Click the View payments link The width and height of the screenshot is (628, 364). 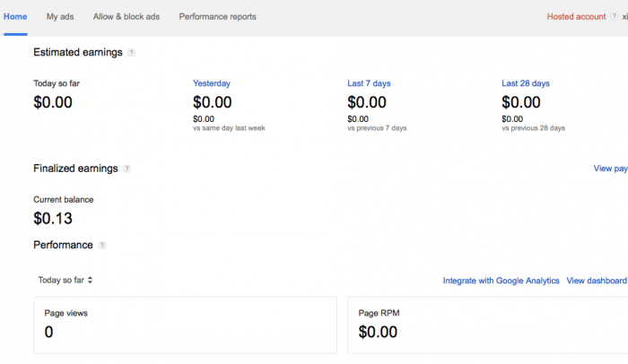pos(611,169)
